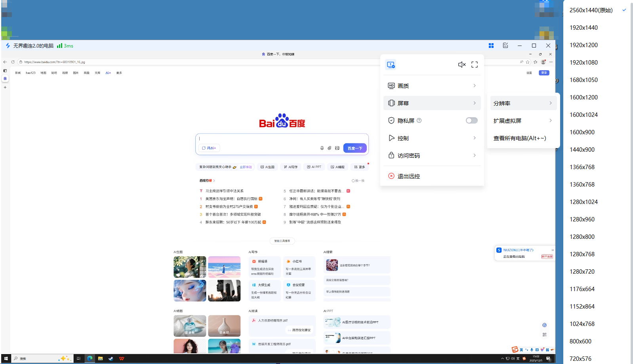This screenshot has height=364, width=633.
Task: Click browser back arrow in remote window
Action: click(5, 62)
